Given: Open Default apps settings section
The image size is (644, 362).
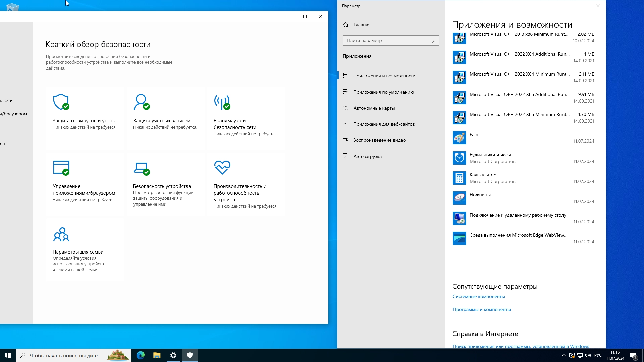Looking at the screenshot, I should [x=383, y=92].
